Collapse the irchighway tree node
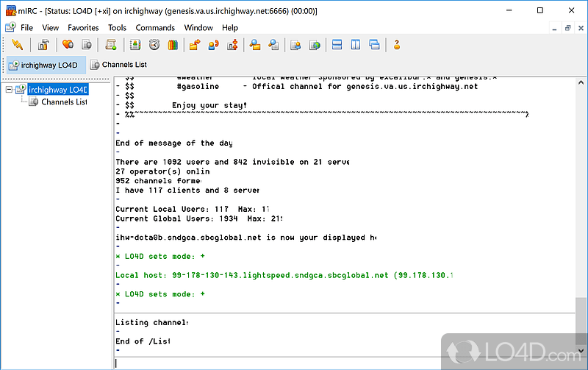 coord(9,89)
